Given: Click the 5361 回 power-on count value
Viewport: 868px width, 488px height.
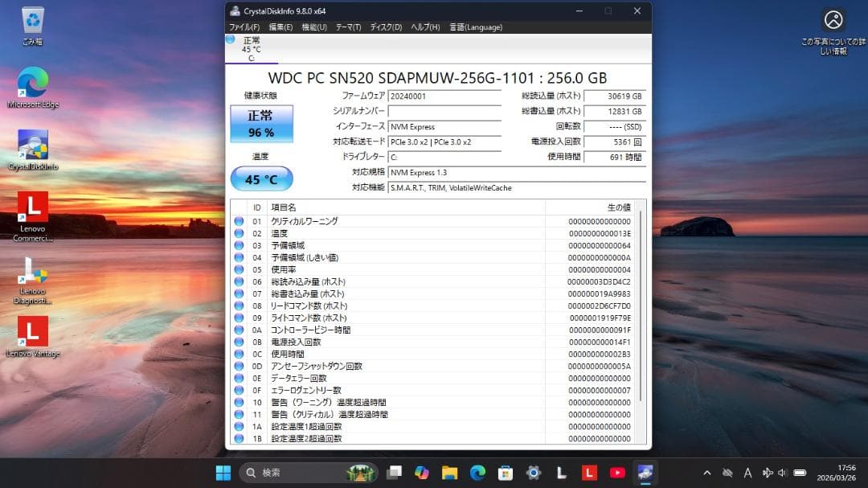Looking at the screenshot, I should pos(615,142).
